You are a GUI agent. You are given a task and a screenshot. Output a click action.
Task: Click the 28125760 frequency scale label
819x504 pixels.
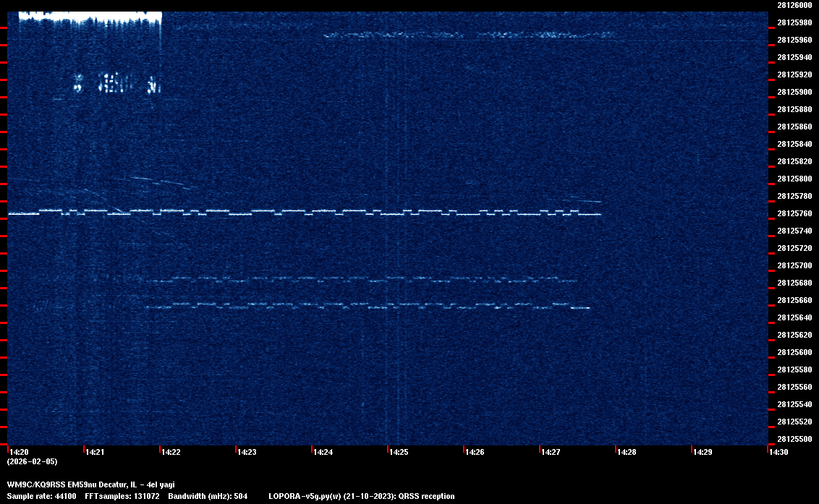[794, 213]
